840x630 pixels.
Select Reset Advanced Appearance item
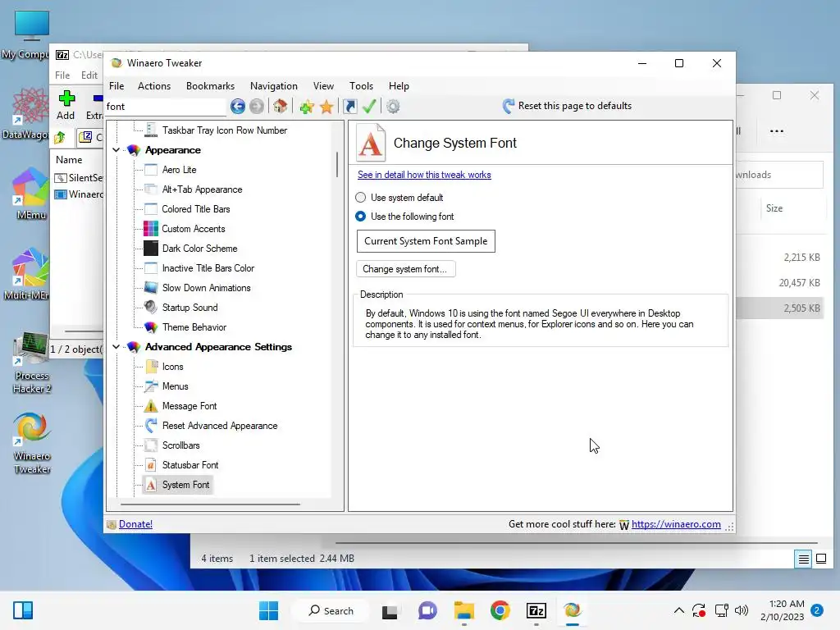coord(220,426)
